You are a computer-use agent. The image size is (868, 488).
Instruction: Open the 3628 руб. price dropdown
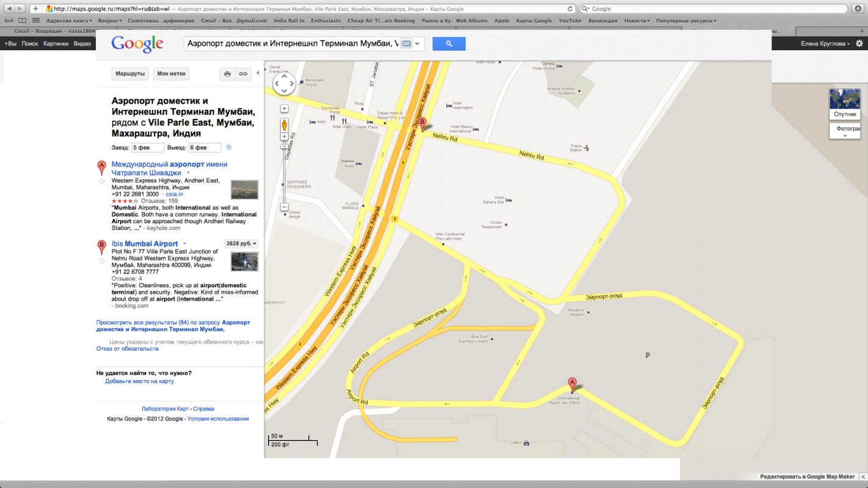click(x=241, y=244)
